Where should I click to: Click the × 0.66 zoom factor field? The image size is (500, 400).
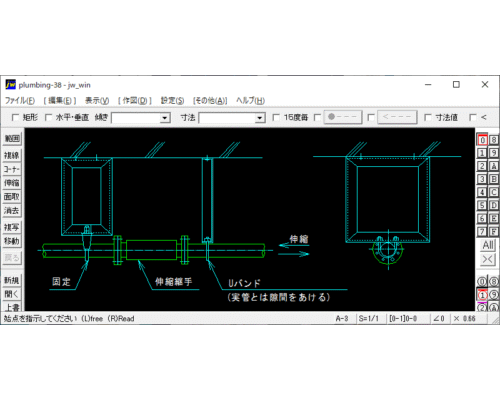pos(464,319)
